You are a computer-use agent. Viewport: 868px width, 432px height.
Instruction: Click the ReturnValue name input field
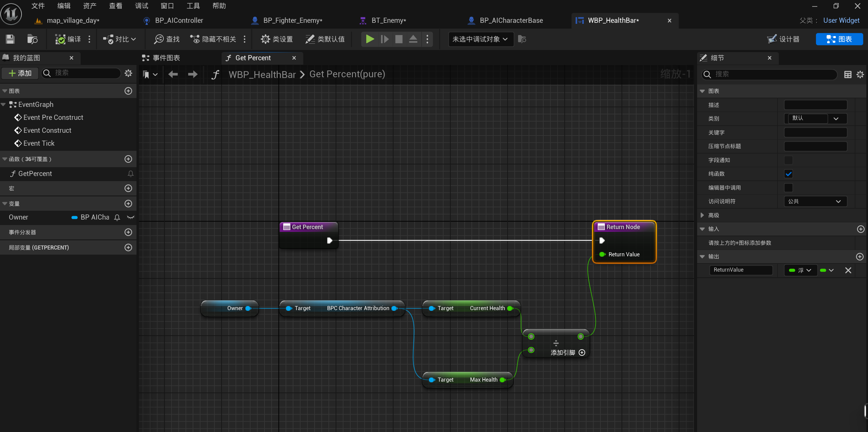coord(741,270)
